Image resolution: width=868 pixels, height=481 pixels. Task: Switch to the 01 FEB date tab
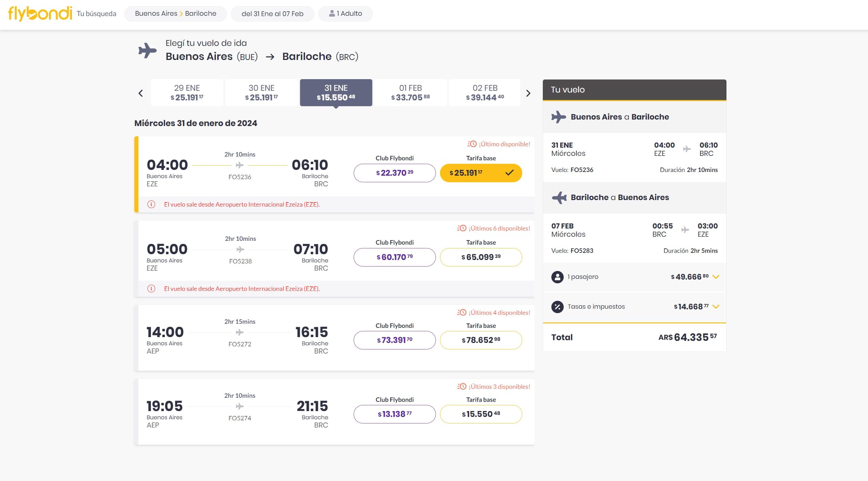point(410,93)
